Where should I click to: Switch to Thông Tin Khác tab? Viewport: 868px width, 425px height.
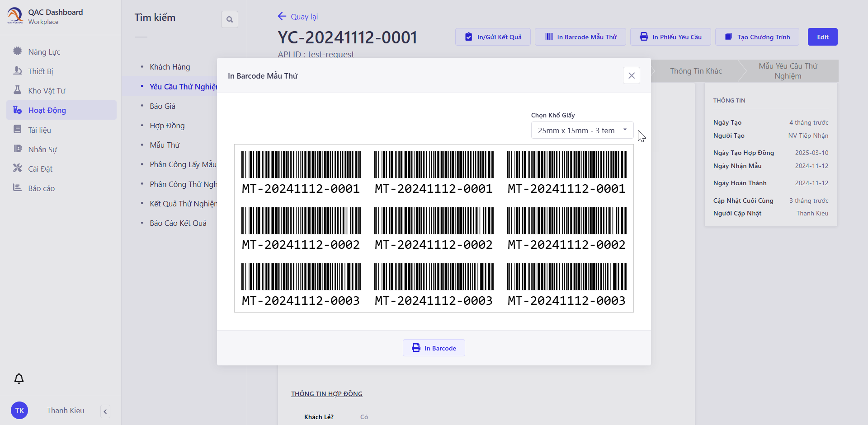pyautogui.click(x=696, y=71)
